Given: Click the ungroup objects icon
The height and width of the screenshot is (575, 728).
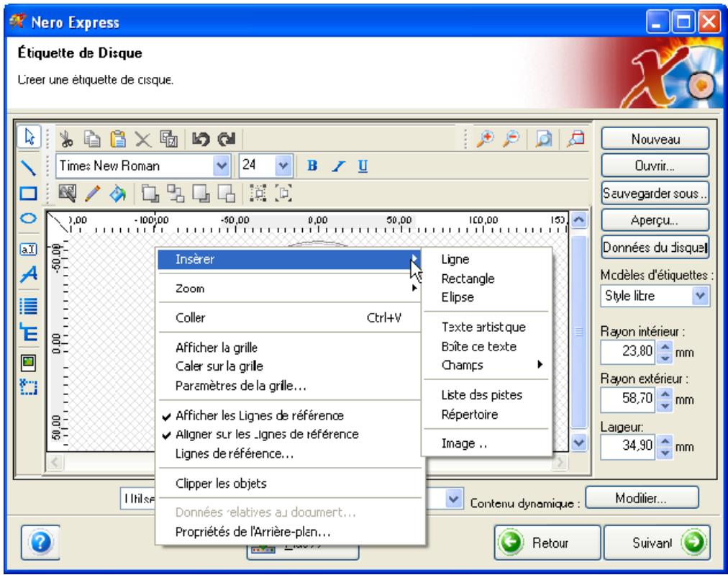Looking at the screenshot, I should pyautogui.click(x=283, y=193).
